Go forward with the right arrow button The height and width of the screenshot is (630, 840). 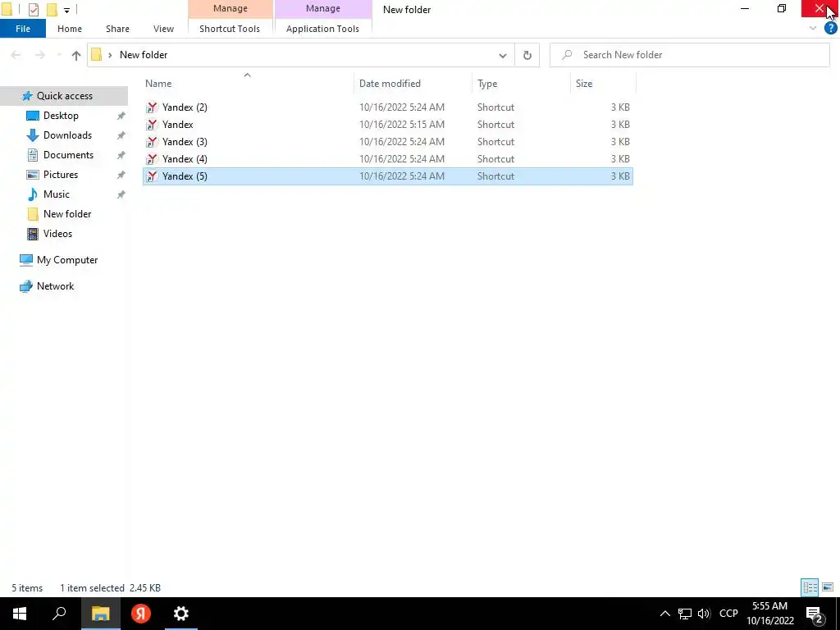coord(40,55)
